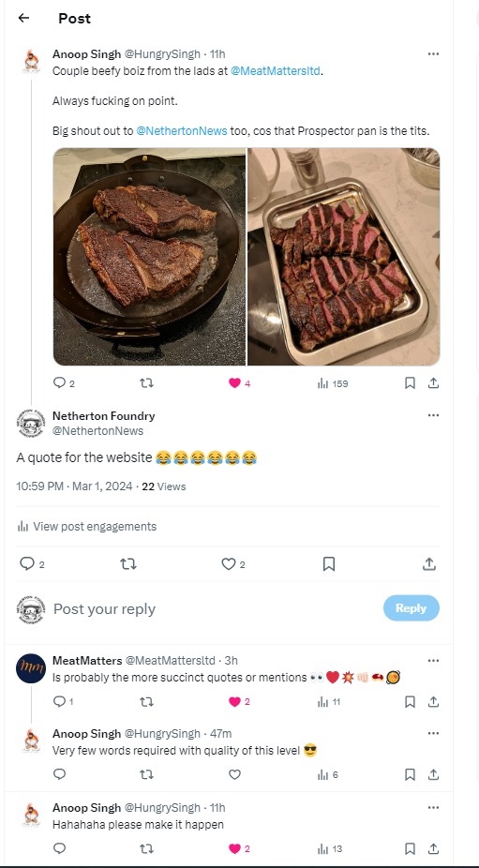Reply to the 'Very few words required' comment
Image resolution: width=479 pixels, height=868 pixels.
pos(59,774)
